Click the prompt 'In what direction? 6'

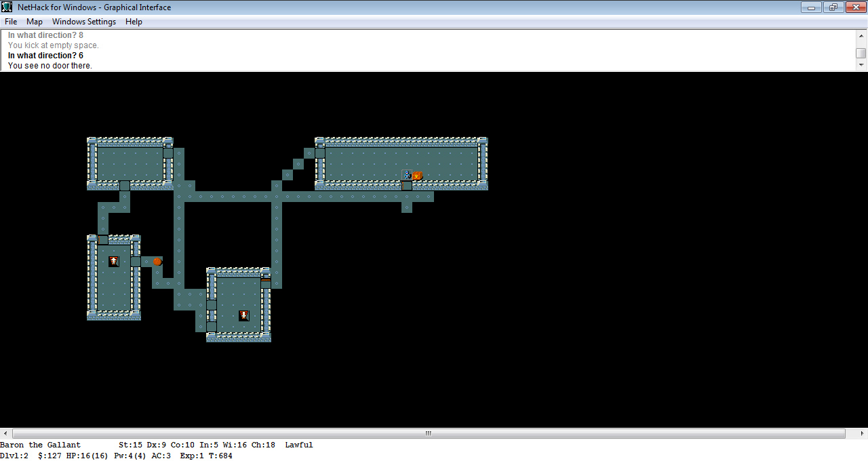45,56
